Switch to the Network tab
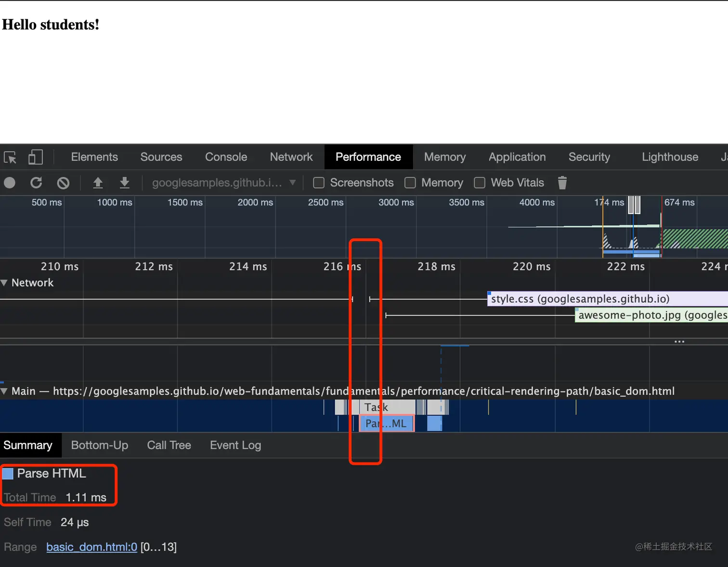The height and width of the screenshot is (567, 728). (x=291, y=157)
